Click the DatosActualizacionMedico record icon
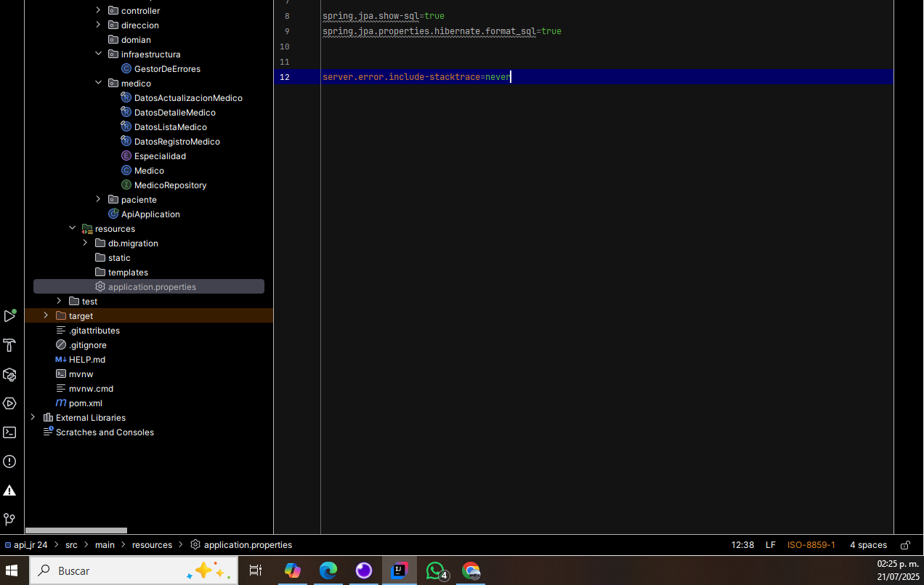The width and height of the screenshot is (924, 585). (x=126, y=98)
